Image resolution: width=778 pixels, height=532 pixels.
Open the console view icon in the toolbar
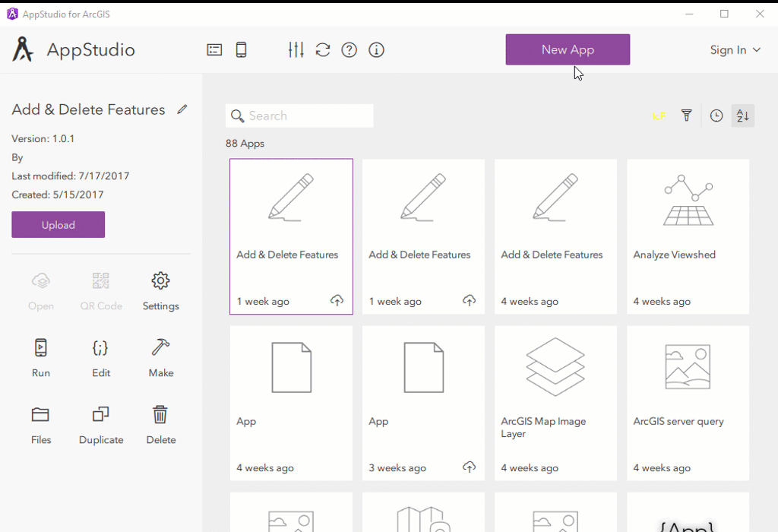(214, 49)
